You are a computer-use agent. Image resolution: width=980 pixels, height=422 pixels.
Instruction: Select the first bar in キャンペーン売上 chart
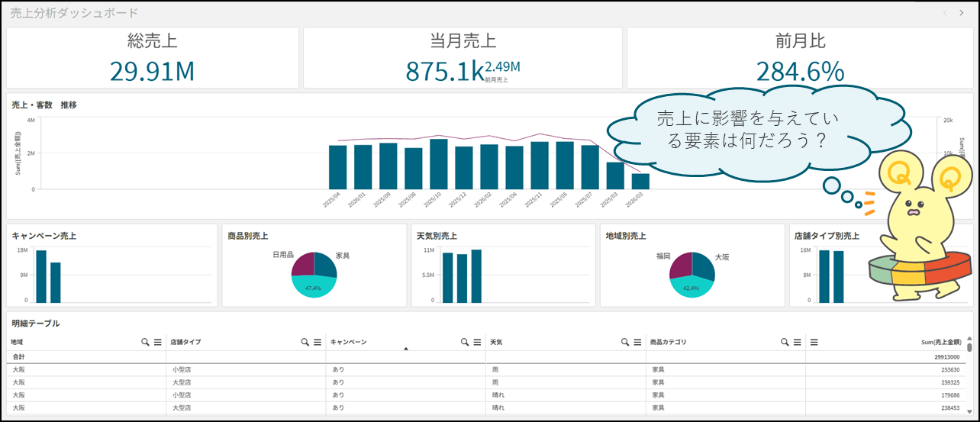pos(41,275)
